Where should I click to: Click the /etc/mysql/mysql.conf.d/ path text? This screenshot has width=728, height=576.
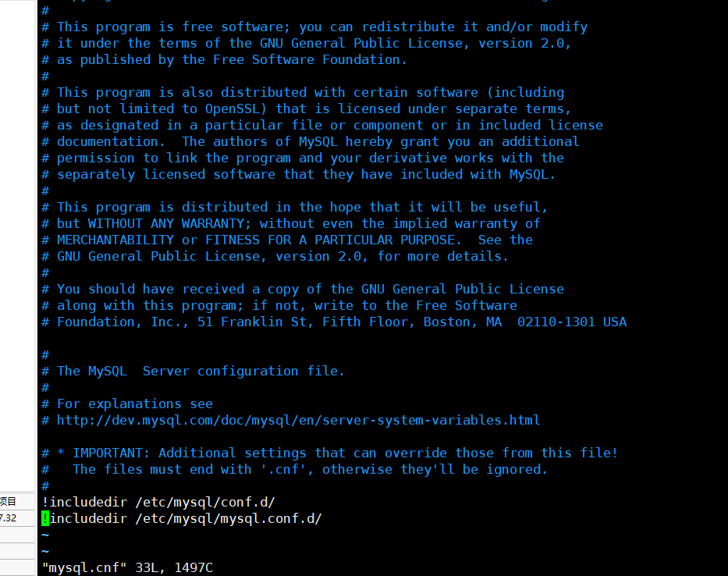click(x=228, y=518)
